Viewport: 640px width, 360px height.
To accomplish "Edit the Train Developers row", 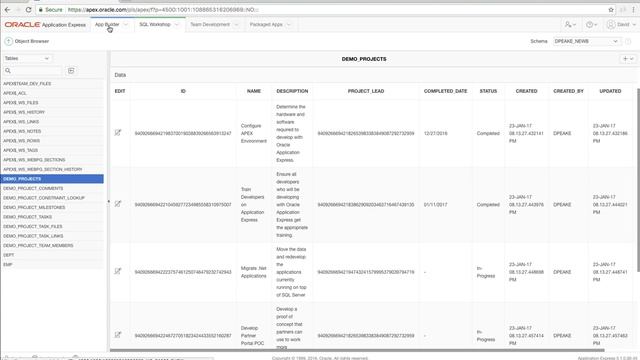I will [118, 204].
